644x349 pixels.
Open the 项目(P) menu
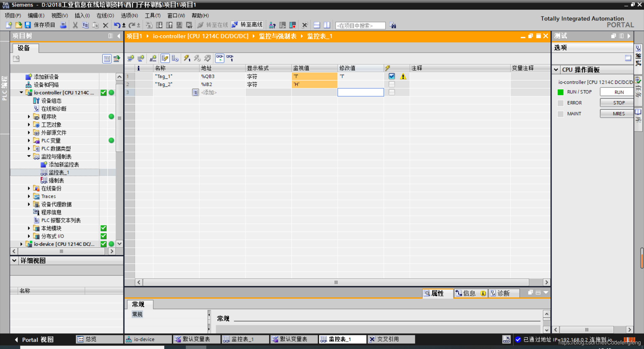(x=13, y=15)
